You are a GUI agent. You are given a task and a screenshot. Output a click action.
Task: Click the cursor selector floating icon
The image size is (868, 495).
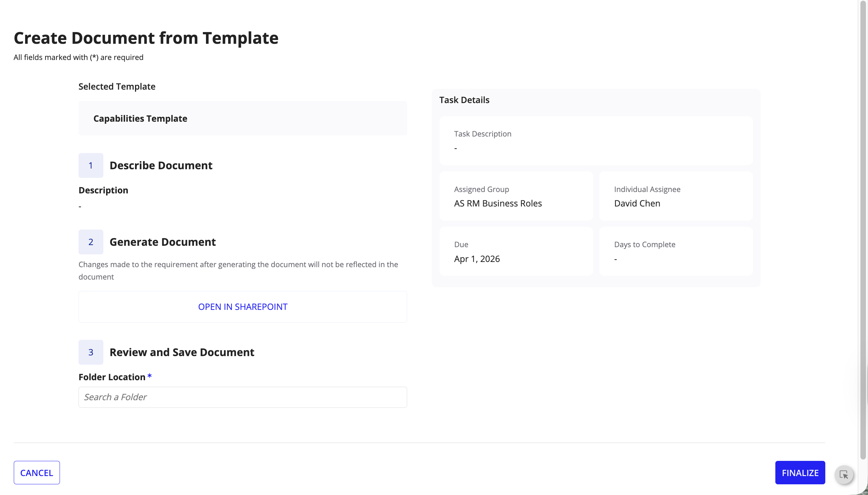(x=844, y=475)
